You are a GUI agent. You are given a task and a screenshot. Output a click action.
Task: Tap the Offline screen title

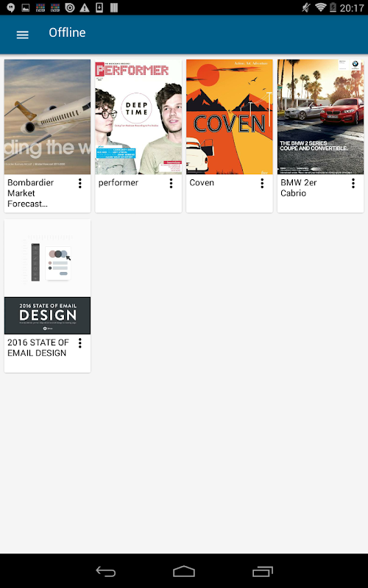[x=67, y=32]
